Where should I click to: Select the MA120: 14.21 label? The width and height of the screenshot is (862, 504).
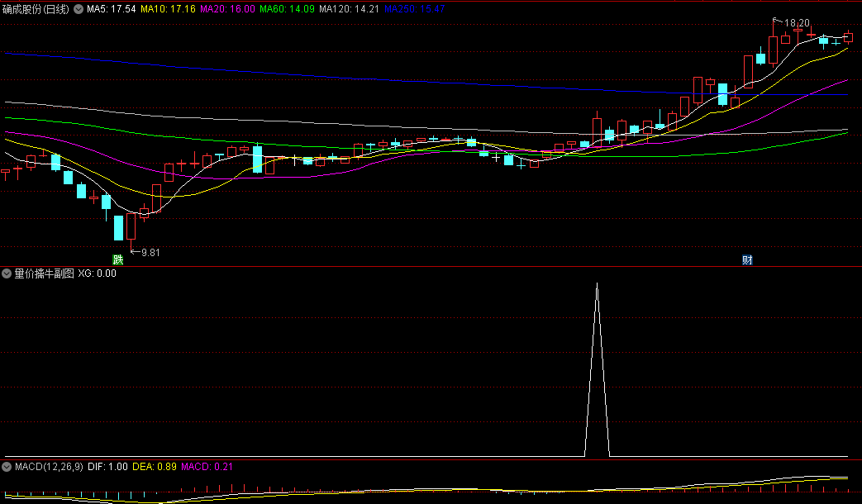pyautogui.click(x=349, y=9)
